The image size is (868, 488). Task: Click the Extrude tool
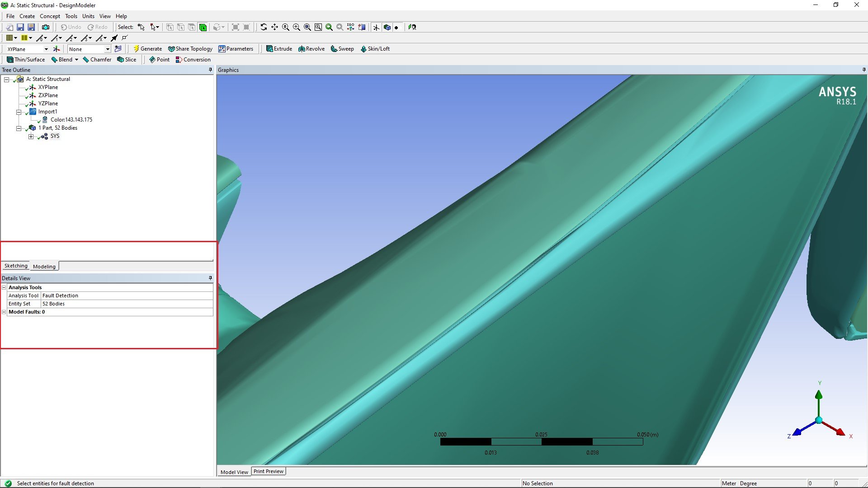pos(279,49)
